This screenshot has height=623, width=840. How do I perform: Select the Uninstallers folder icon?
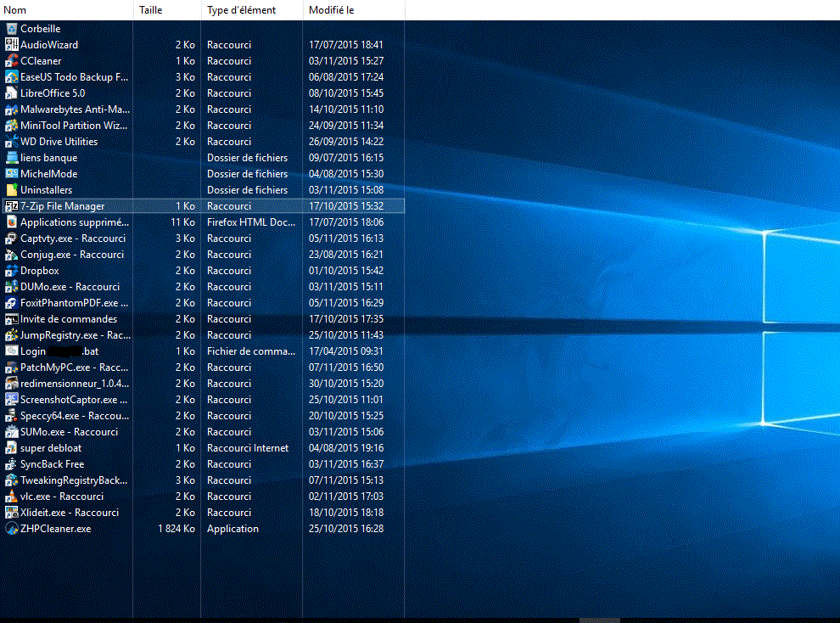pos(11,189)
